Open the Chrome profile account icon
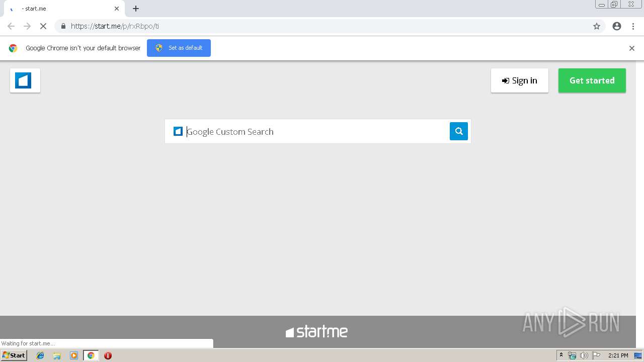This screenshot has height=362, width=644. [616, 26]
